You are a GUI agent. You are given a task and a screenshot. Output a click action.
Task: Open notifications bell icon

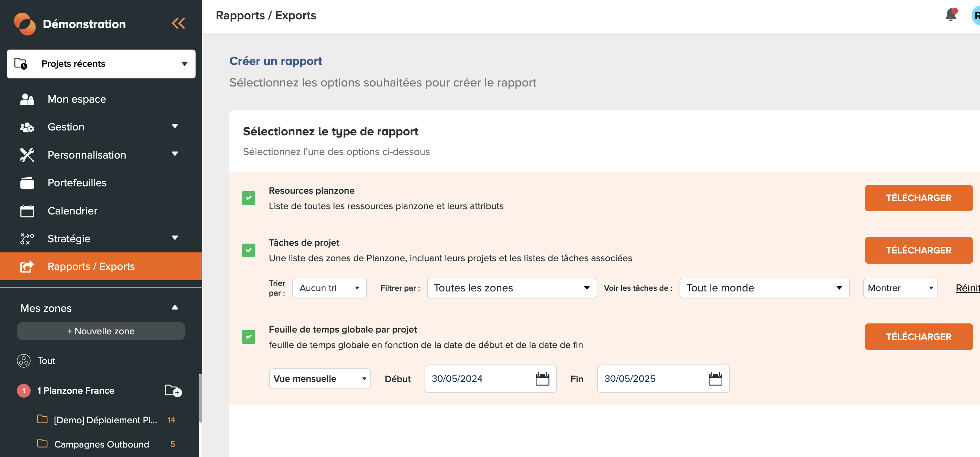(951, 15)
